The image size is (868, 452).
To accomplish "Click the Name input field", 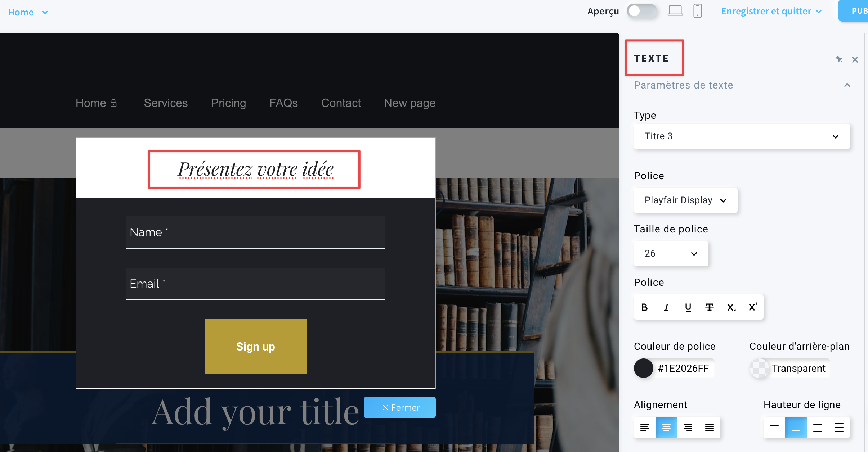I will point(256,232).
